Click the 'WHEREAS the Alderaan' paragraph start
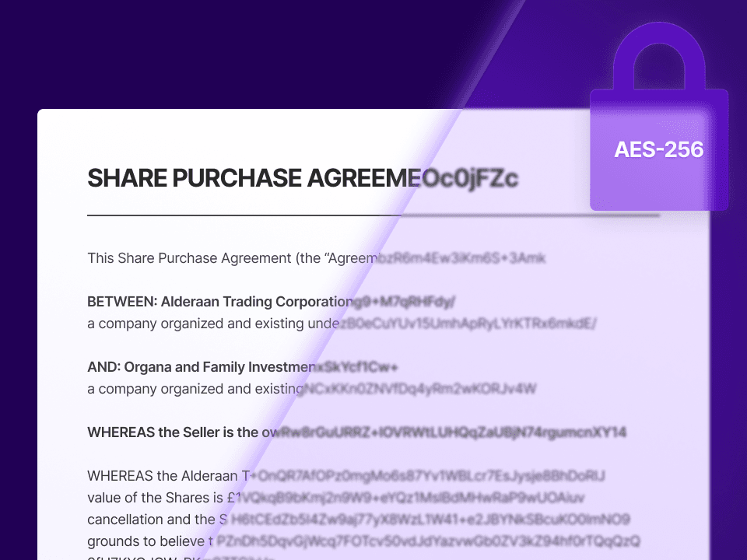The image size is (747, 560). click(170, 475)
